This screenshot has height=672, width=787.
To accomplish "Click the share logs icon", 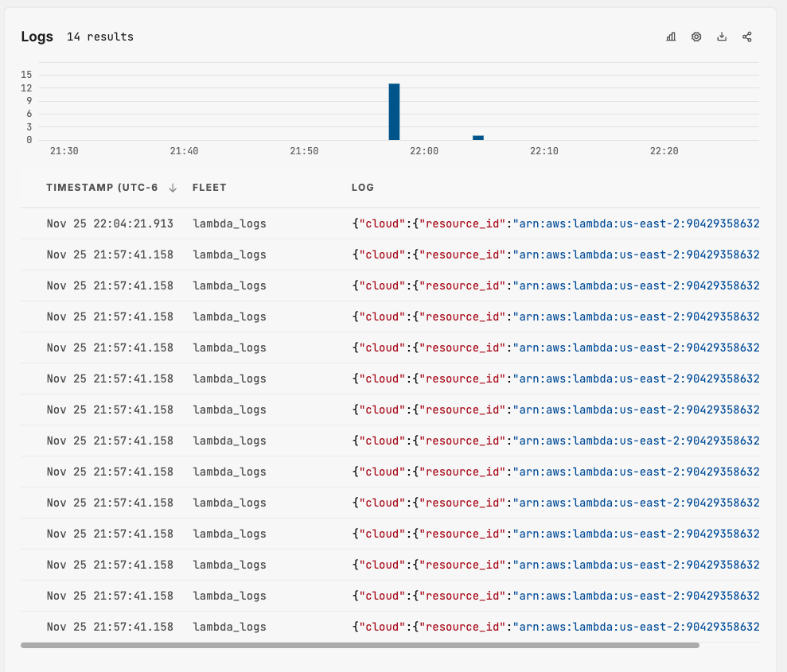I will pyautogui.click(x=747, y=37).
